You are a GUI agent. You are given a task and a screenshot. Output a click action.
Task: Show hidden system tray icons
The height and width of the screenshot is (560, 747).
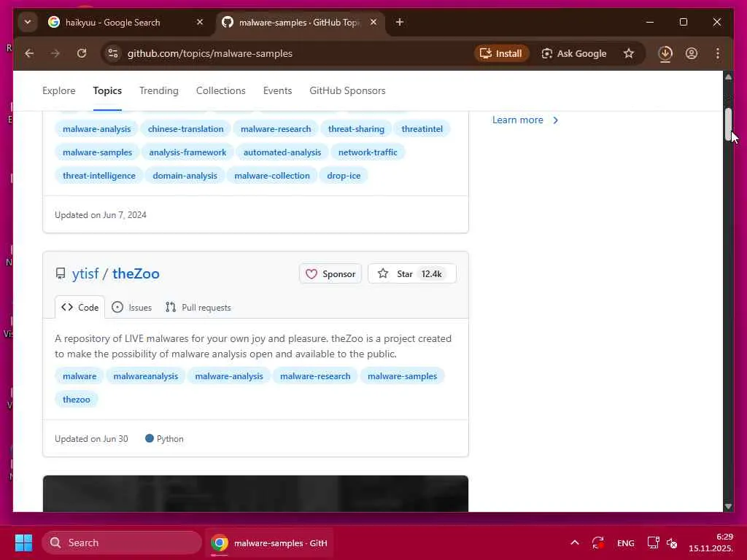[x=575, y=542]
